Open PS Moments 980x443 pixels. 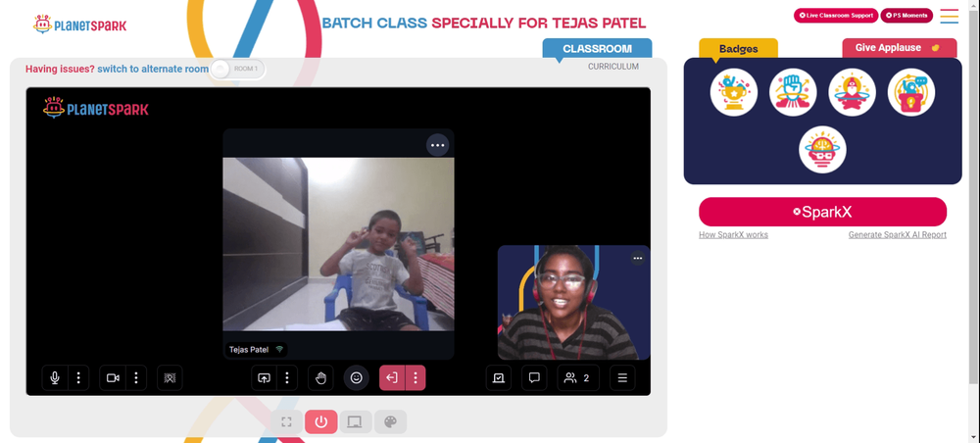tap(906, 16)
